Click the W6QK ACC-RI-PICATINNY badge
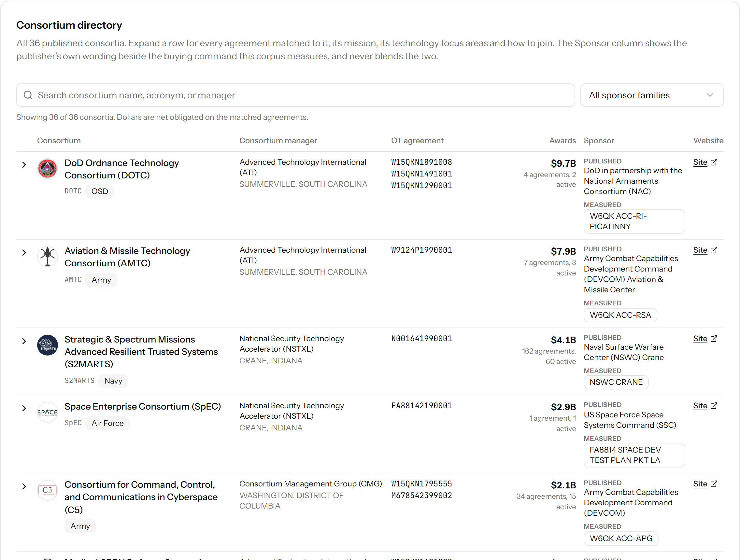Viewport: 740px width, 560px height. point(634,221)
